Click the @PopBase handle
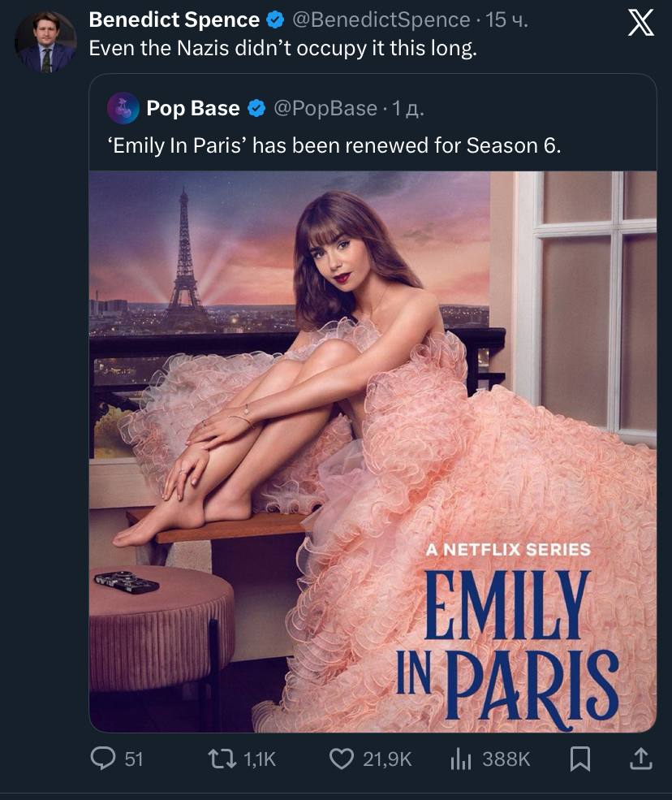Image resolution: width=672 pixels, height=800 pixels. click(325, 108)
